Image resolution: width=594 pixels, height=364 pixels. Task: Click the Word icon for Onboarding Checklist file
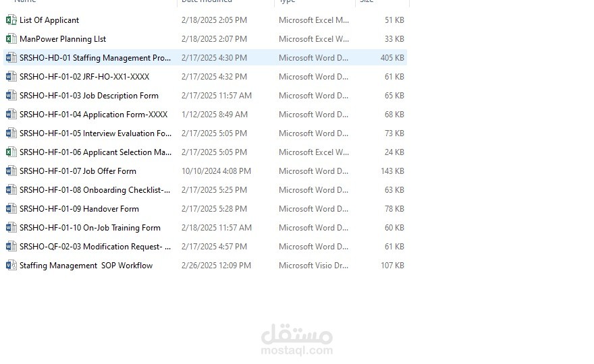11,190
